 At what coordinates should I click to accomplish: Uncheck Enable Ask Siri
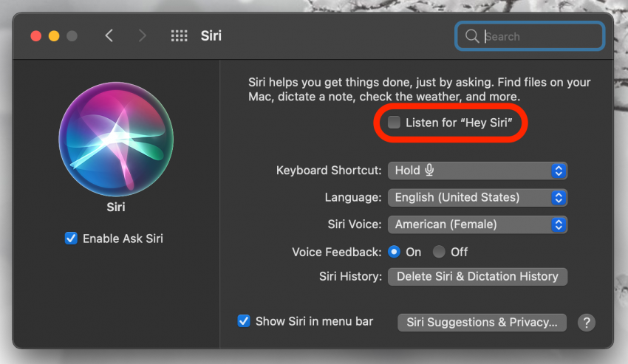coord(71,238)
